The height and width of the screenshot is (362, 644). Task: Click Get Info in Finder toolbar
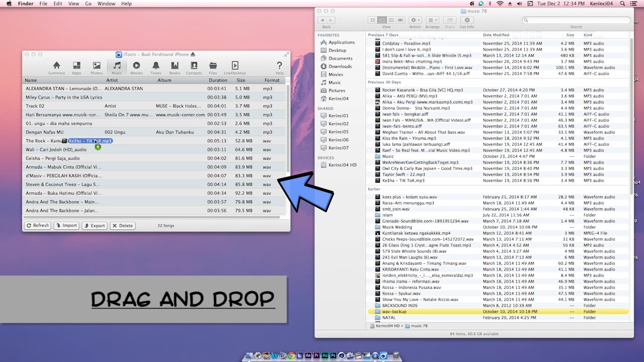click(466, 20)
